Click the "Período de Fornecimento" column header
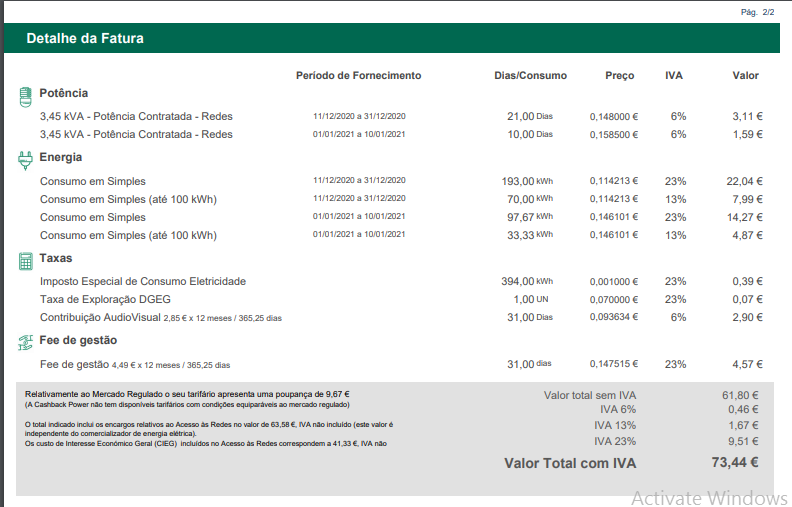The width and height of the screenshot is (792, 507). [359, 76]
